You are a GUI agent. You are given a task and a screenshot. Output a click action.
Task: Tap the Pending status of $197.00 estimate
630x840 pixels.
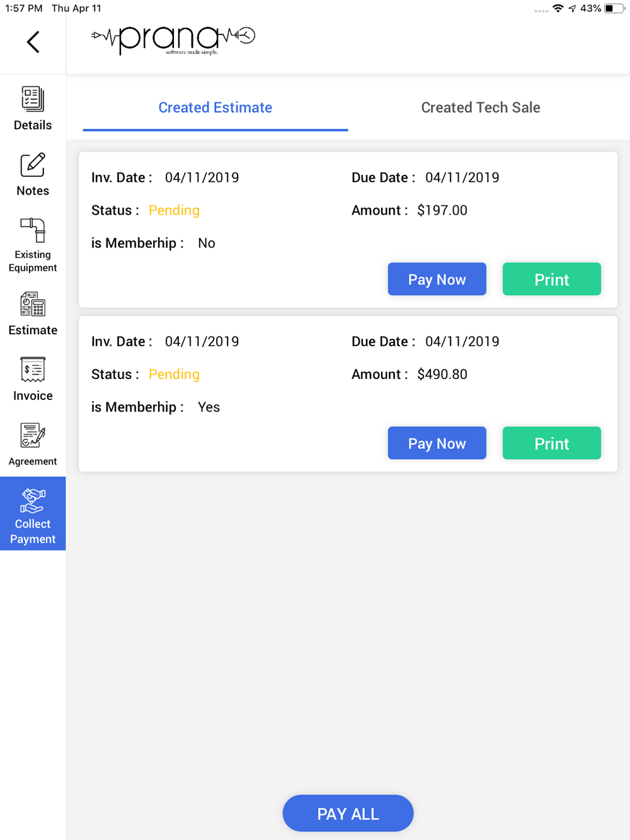(x=174, y=210)
